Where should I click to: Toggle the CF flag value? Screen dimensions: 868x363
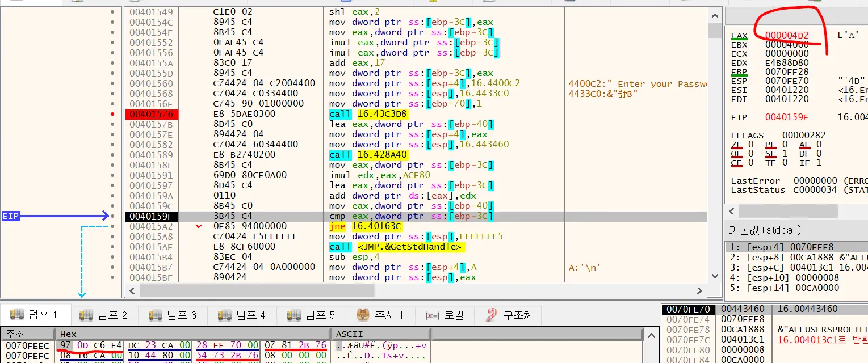750,163
